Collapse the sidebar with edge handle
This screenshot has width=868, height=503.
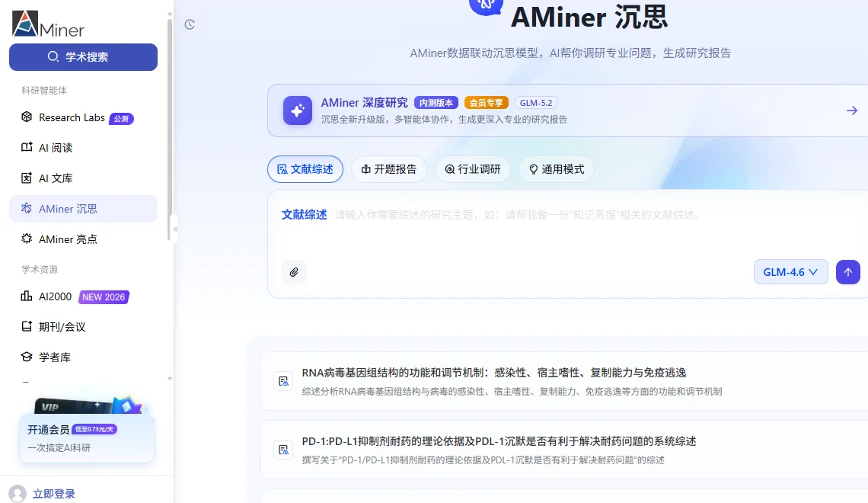click(175, 229)
